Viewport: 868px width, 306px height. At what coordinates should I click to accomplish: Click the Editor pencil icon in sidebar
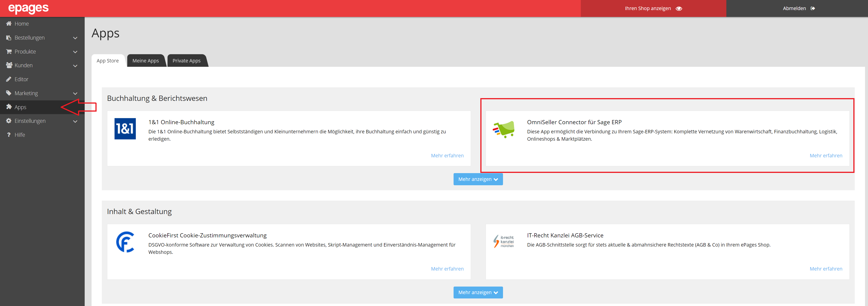pos(9,79)
